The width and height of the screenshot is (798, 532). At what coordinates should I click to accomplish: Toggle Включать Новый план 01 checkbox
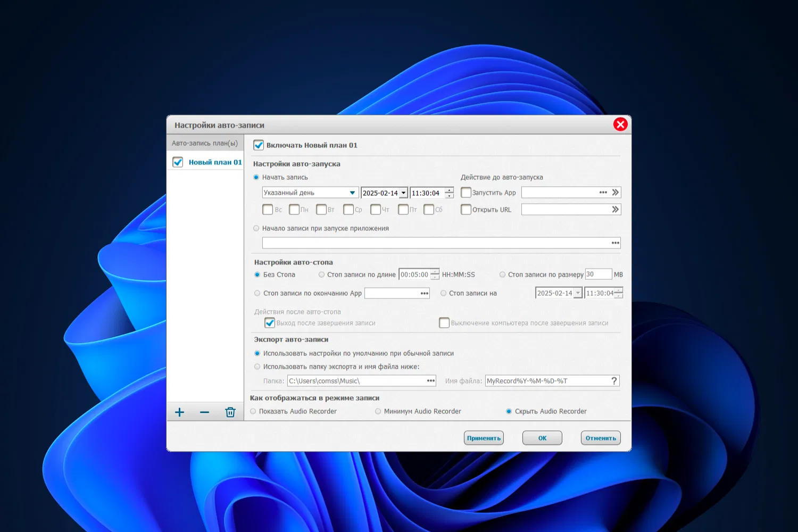tap(259, 145)
